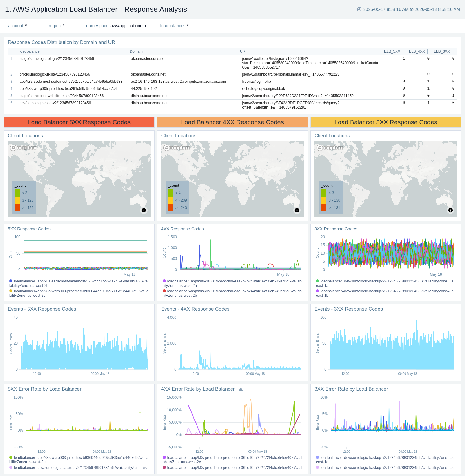Click mapbox logo on 3XX map
Screen dimensions: 465x476
(x=330, y=148)
